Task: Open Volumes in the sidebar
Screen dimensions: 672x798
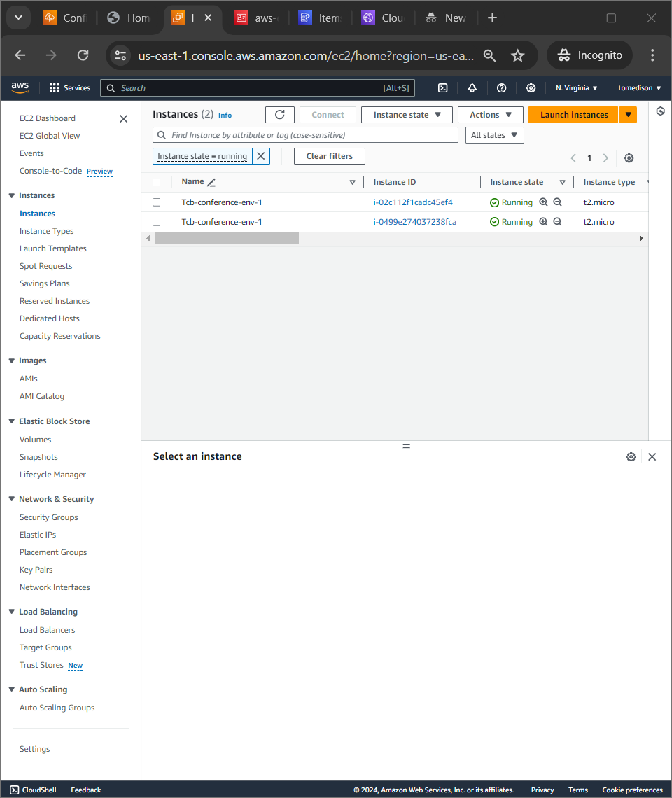Action: tap(35, 439)
